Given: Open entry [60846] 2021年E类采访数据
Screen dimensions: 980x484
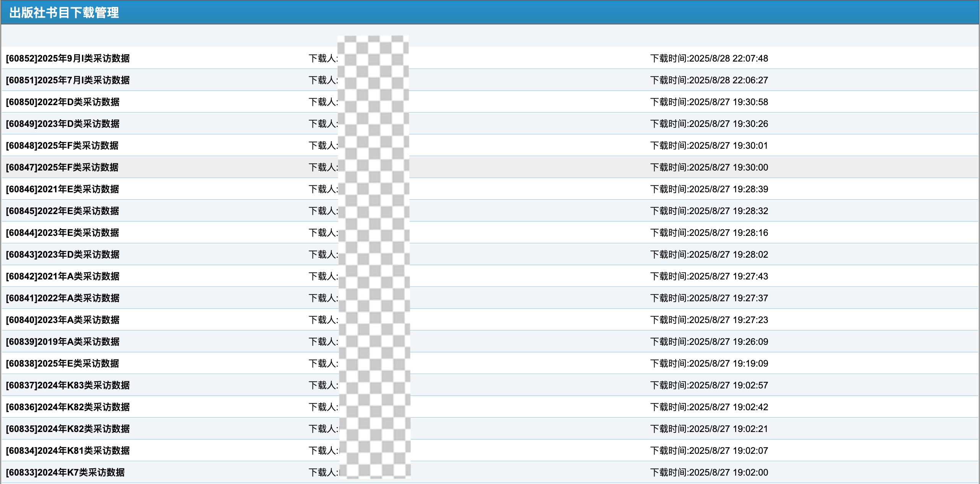Looking at the screenshot, I should [62, 189].
